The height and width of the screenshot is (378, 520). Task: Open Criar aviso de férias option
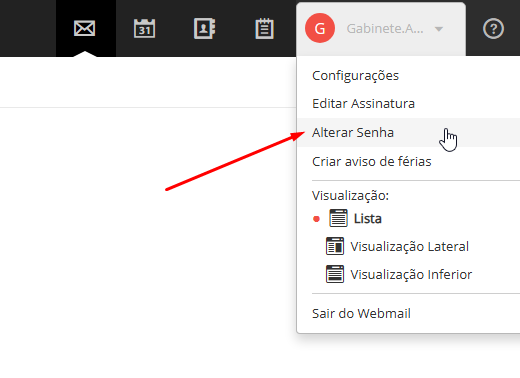click(x=372, y=161)
